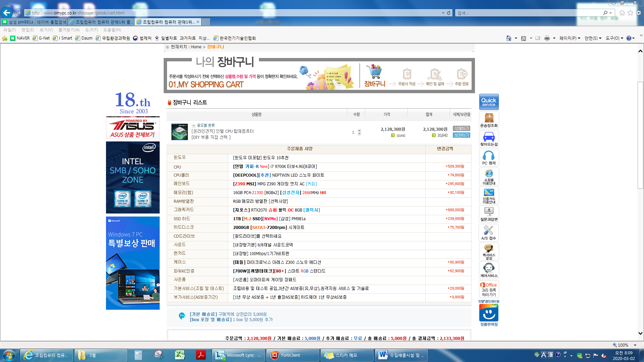Show hidden tray icons arrow
This screenshot has height=362, width=644.
point(571,356)
